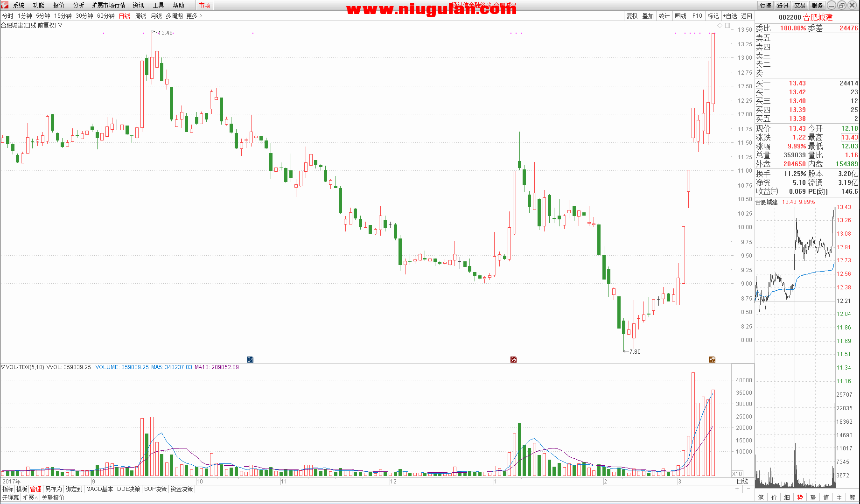Open F10 company info

[697, 16]
